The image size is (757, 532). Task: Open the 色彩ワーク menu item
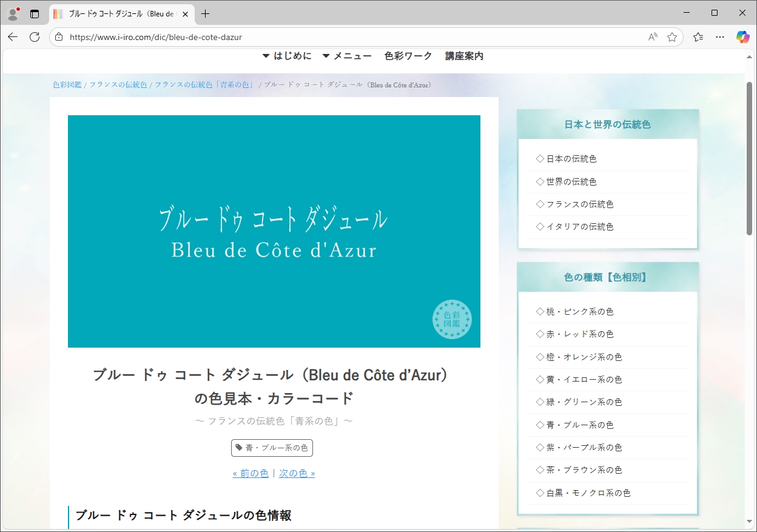point(408,56)
